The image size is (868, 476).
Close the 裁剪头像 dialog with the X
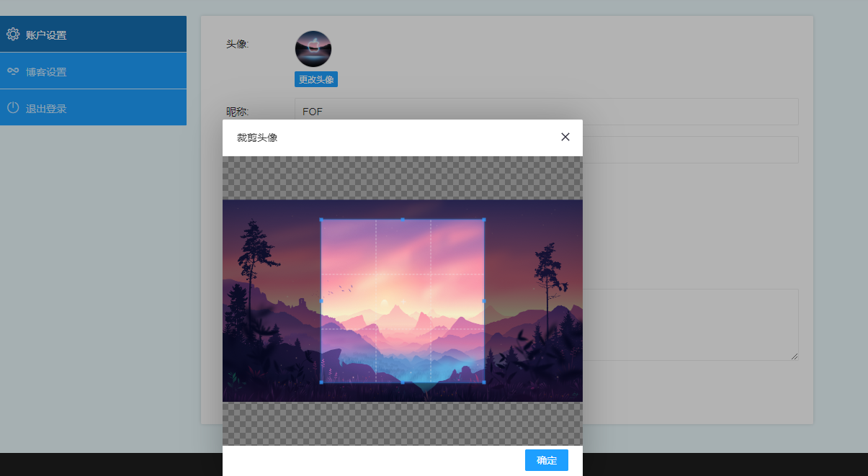(x=565, y=137)
